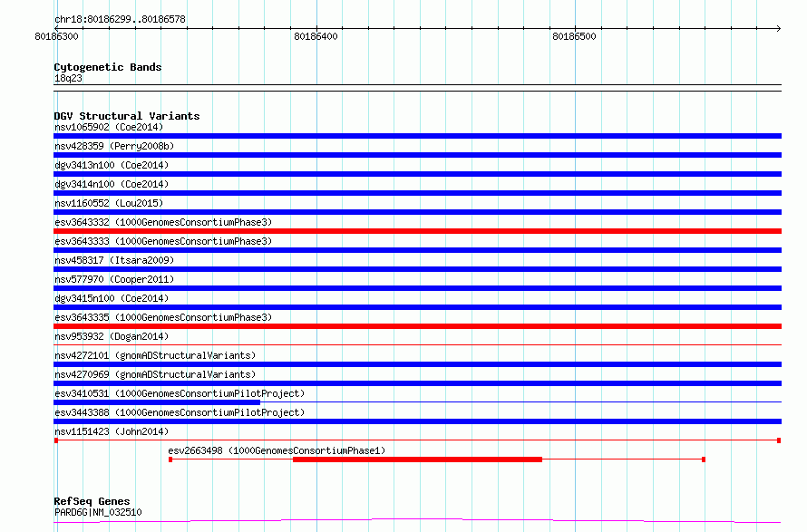Click the PARD6G|NM_032510 gene label

98,512
